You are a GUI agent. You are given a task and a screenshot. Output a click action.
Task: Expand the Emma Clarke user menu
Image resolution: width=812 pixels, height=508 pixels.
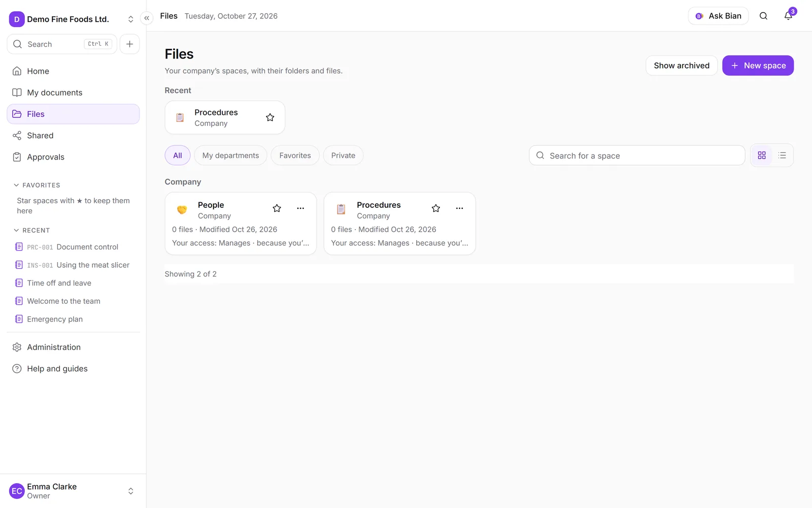click(x=73, y=491)
